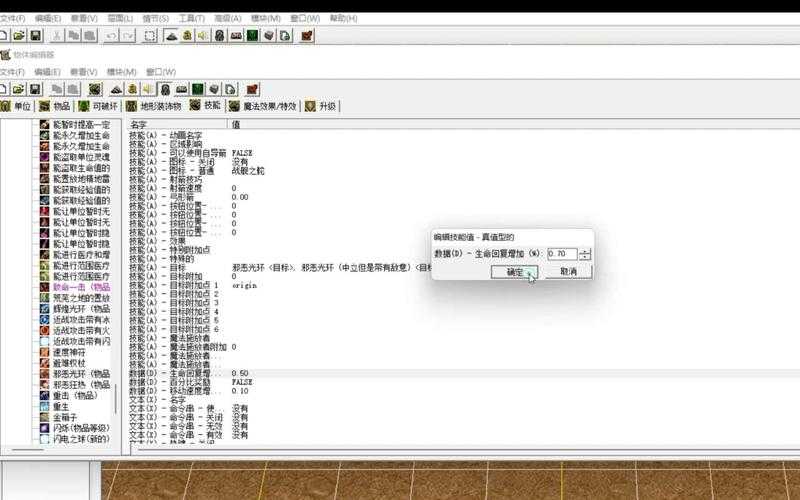
Task: Click the Open folder icon in Object Editor toolbar
Action: point(18,89)
